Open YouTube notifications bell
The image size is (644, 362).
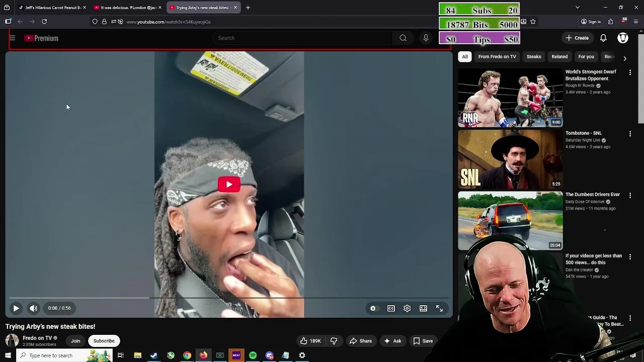pyautogui.click(x=603, y=38)
